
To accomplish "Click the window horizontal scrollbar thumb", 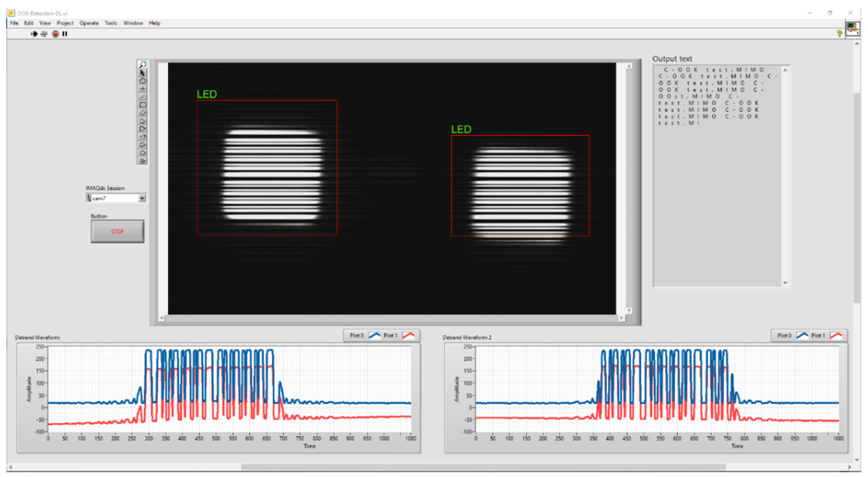I will pyautogui.click(x=483, y=467).
